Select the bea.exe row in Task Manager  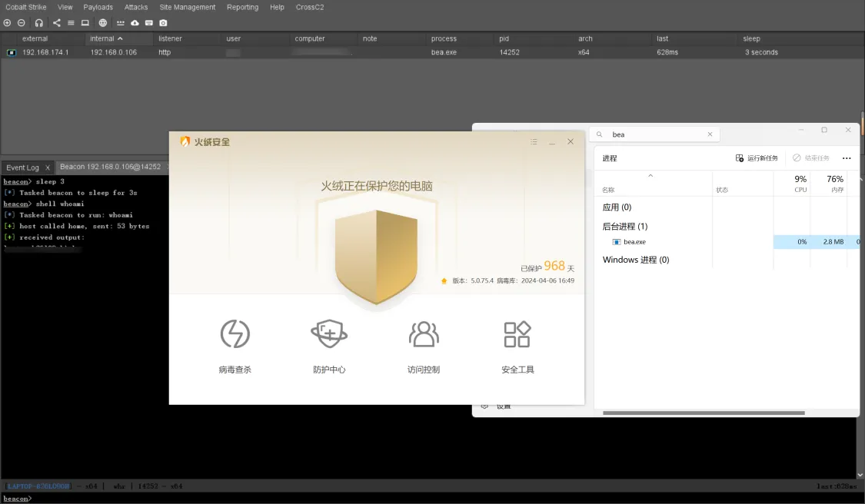pos(727,242)
